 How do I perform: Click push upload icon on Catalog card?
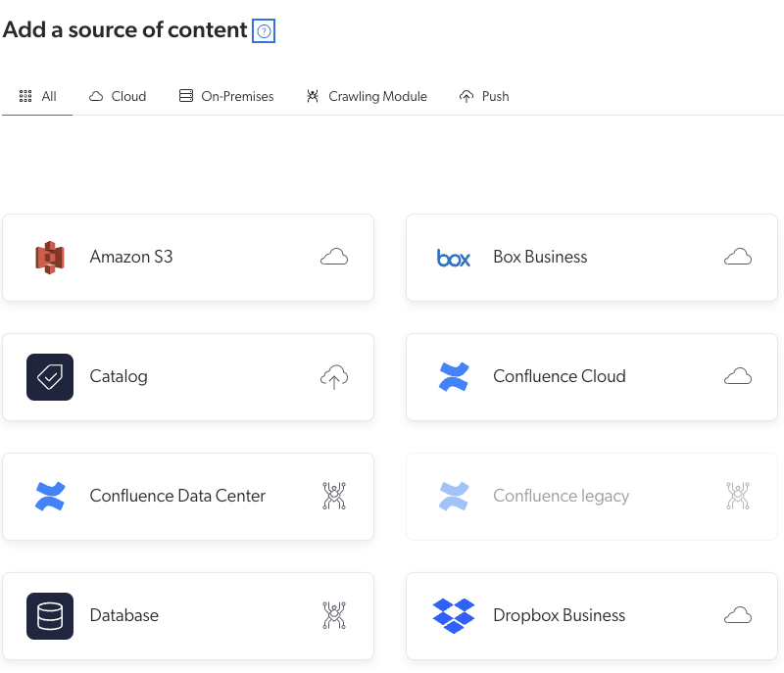[x=334, y=377]
